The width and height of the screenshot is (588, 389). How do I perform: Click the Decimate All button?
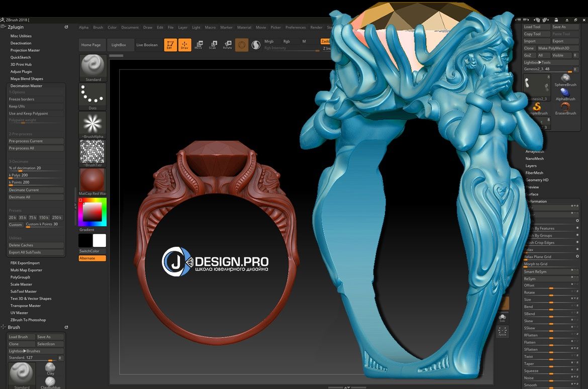pos(36,198)
